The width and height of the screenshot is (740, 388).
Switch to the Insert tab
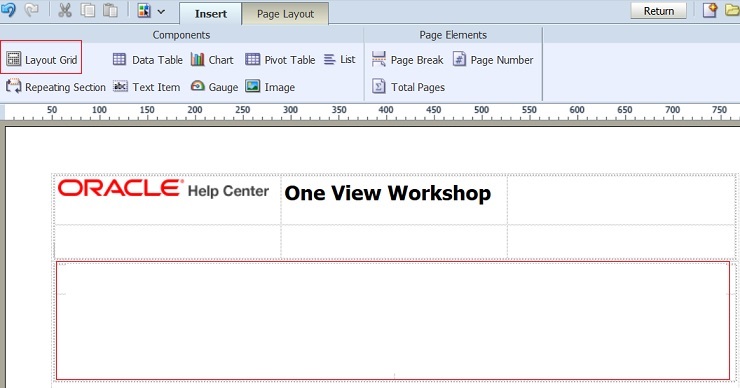pyautogui.click(x=210, y=14)
